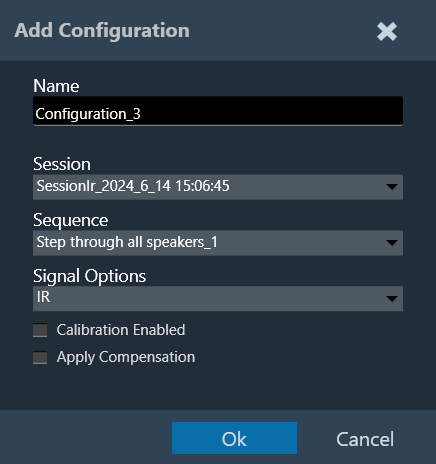Close the Add Configuration dialog with X
Viewport: 436px width, 464px height.
click(x=387, y=32)
